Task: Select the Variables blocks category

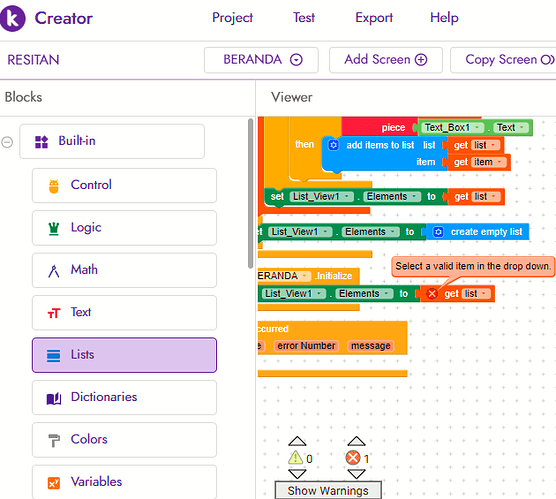Action: click(124, 482)
